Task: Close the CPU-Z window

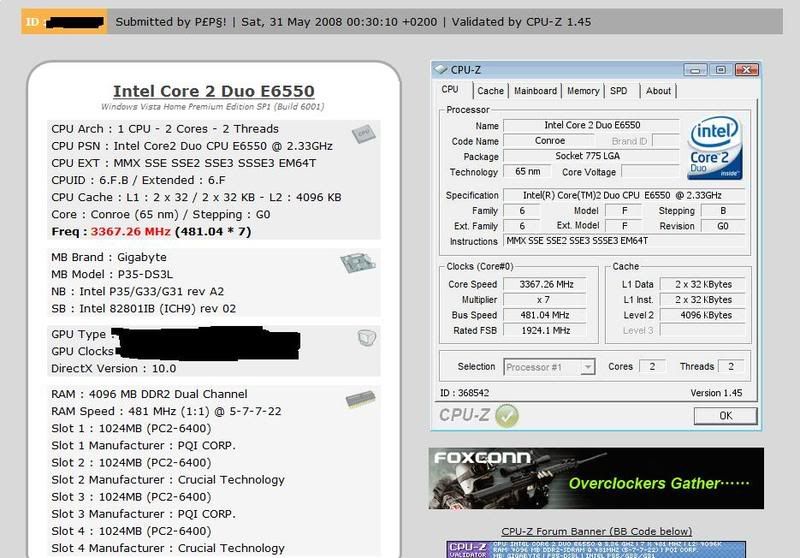Action: pos(746,70)
